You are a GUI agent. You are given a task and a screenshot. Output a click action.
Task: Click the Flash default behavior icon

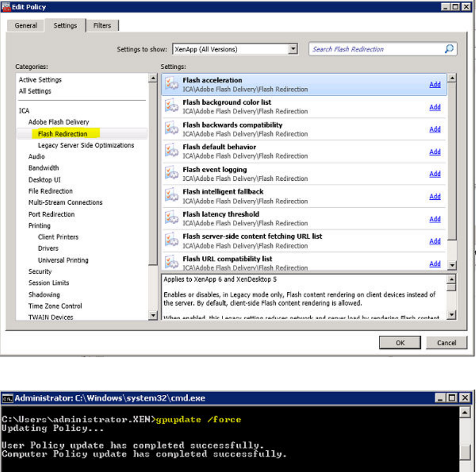pos(172,151)
